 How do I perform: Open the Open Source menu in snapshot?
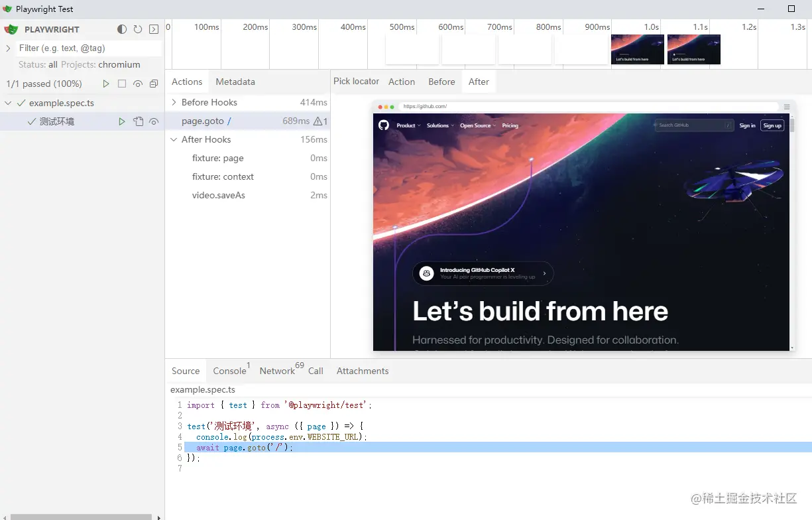coord(478,125)
